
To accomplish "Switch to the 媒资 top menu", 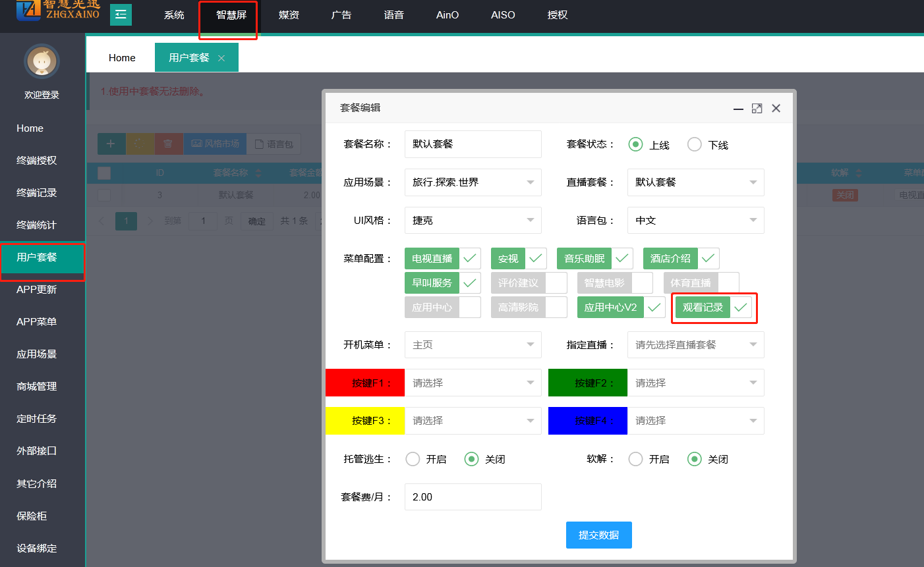I will tap(289, 14).
